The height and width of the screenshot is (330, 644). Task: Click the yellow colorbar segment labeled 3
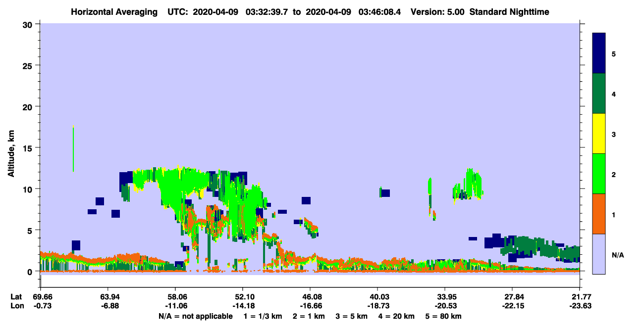click(599, 134)
